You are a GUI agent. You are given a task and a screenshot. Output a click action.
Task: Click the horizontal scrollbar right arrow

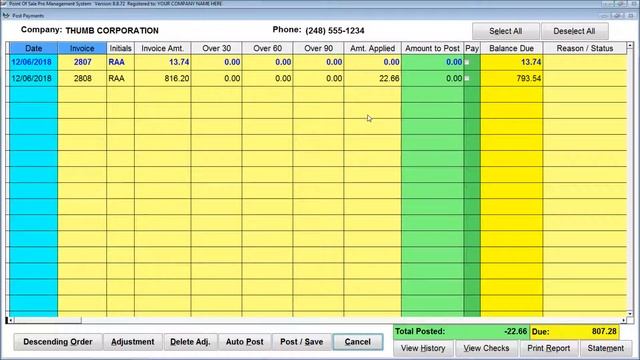pyautogui.click(x=624, y=320)
